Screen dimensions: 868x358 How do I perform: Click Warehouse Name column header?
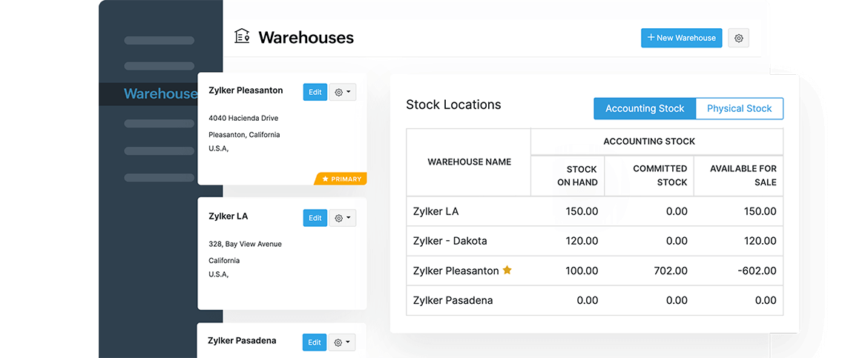pyautogui.click(x=469, y=162)
